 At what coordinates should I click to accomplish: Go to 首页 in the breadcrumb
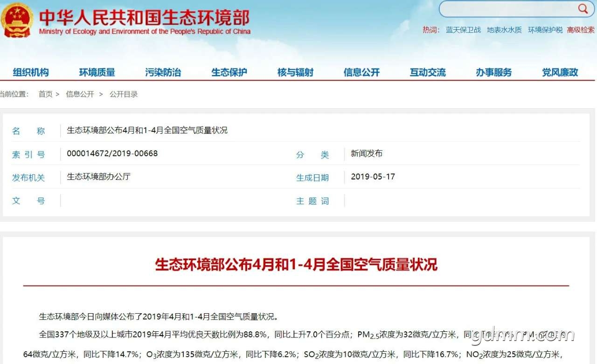coord(45,94)
